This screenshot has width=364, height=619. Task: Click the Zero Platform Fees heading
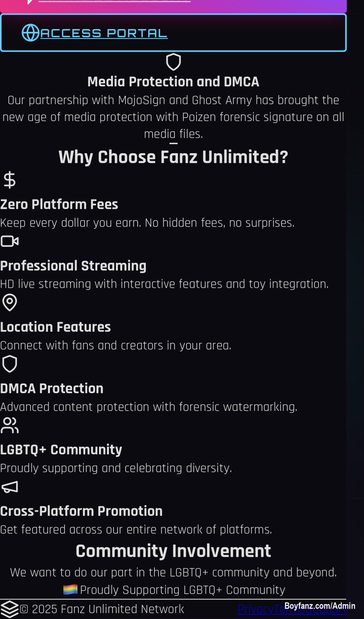[59, 204]
